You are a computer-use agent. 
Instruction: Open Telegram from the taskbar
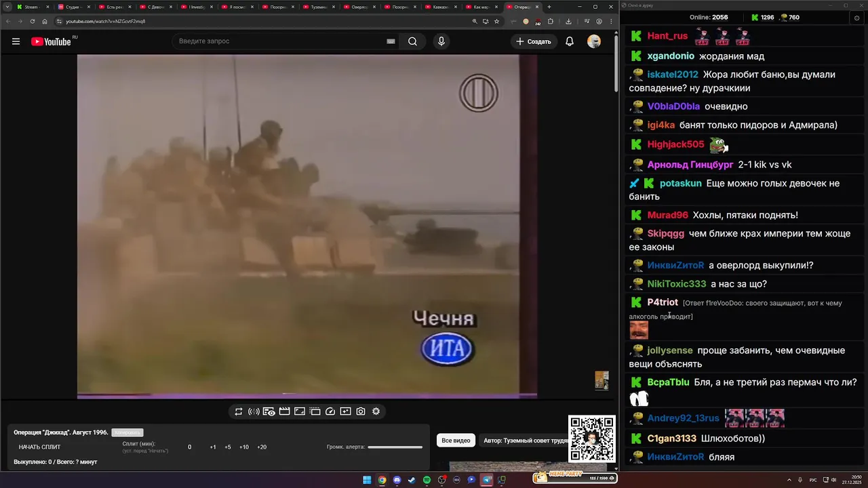pyautogui.click(x=486, y=480)
